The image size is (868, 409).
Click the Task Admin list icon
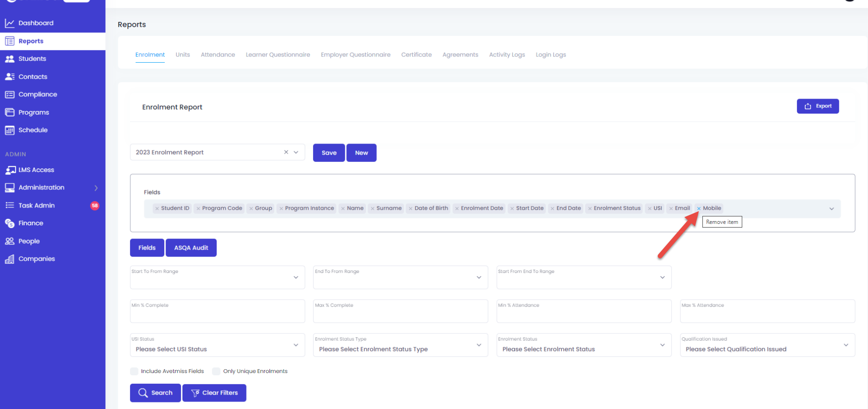coord(9,205)
